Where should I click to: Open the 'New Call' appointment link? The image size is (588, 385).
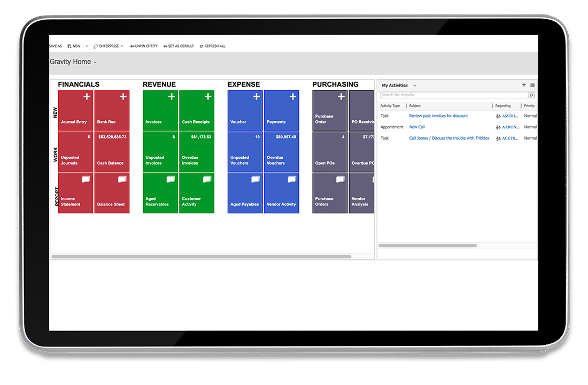tap(416, 127)
